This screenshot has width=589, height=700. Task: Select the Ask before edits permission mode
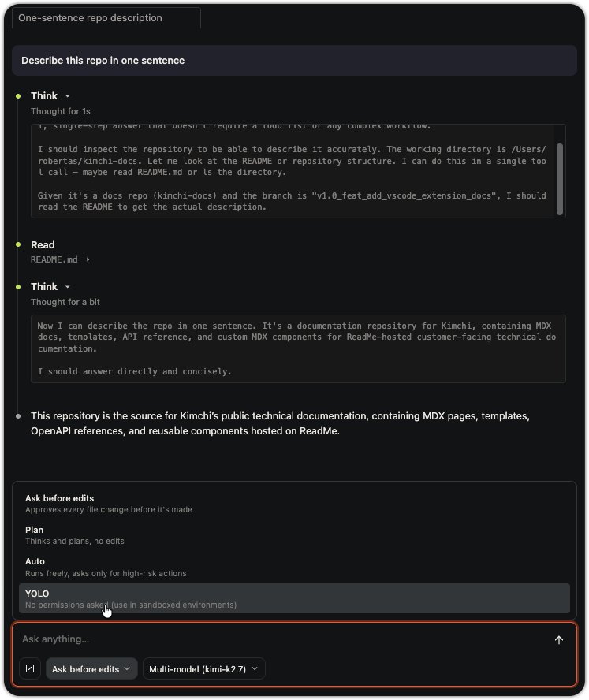coord(294,504)
